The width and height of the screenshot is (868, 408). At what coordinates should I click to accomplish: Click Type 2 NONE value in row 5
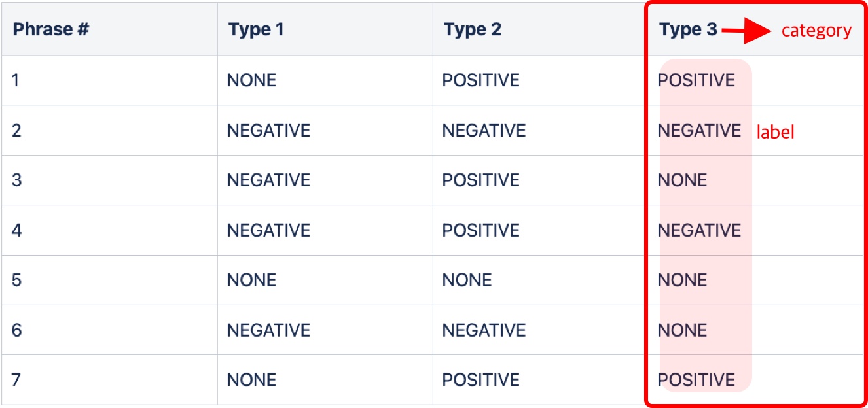(x=467, y=280)
